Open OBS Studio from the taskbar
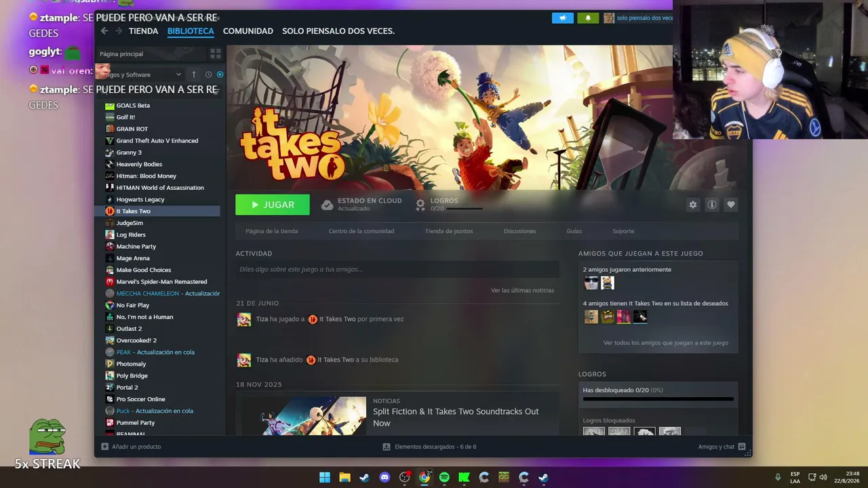 pos(405,477)
